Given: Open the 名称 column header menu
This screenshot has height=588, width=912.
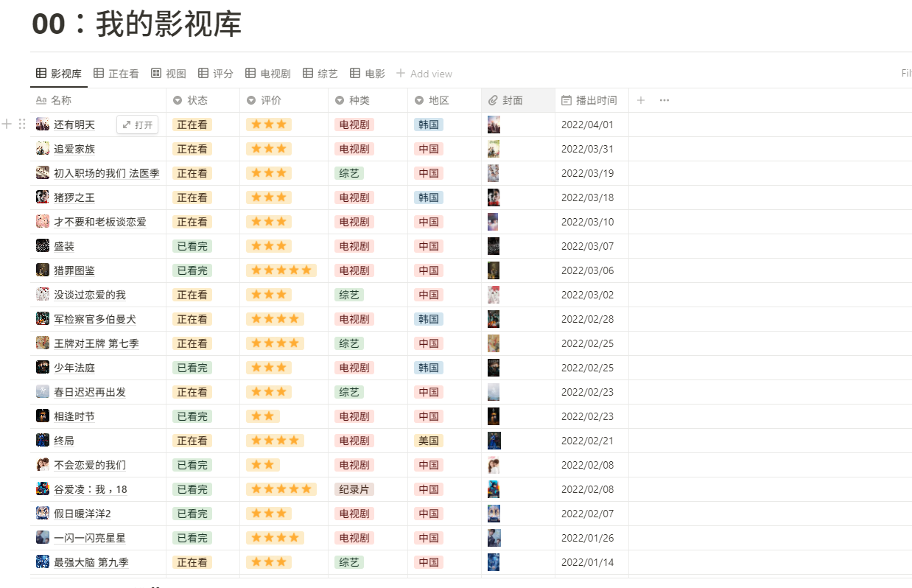Looking at the screenshot, I should pos(98,100).
